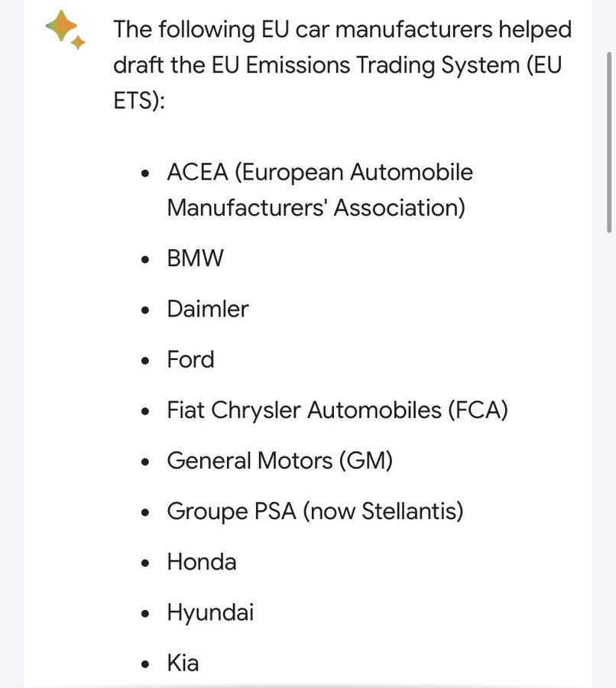Click the BMW list entry
This screenshot has width=616, height=688.
195,258
